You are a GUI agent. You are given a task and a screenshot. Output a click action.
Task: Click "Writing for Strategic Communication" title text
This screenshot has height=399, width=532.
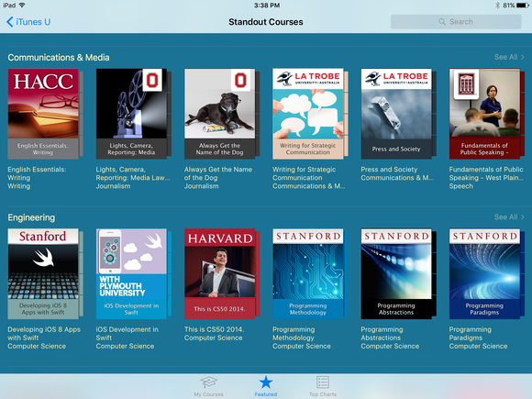(304, 173)
